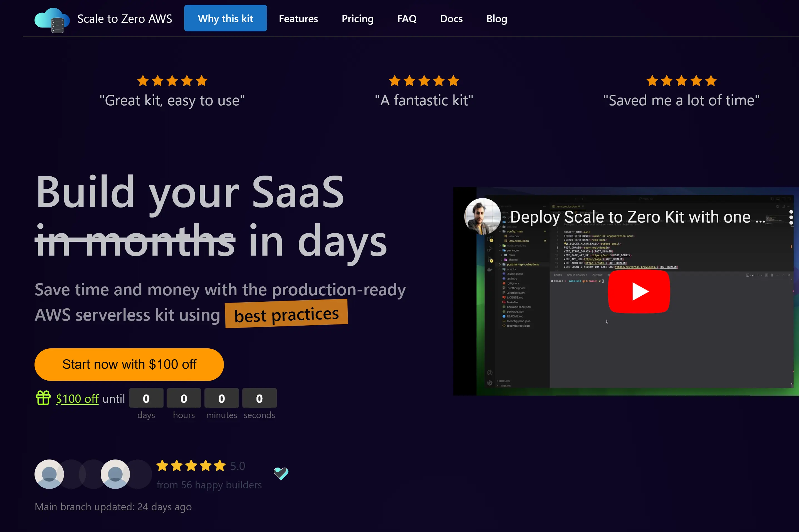Click the second light builder avatar
This screenshot has width=799, height=532.
tap(115, 474)
